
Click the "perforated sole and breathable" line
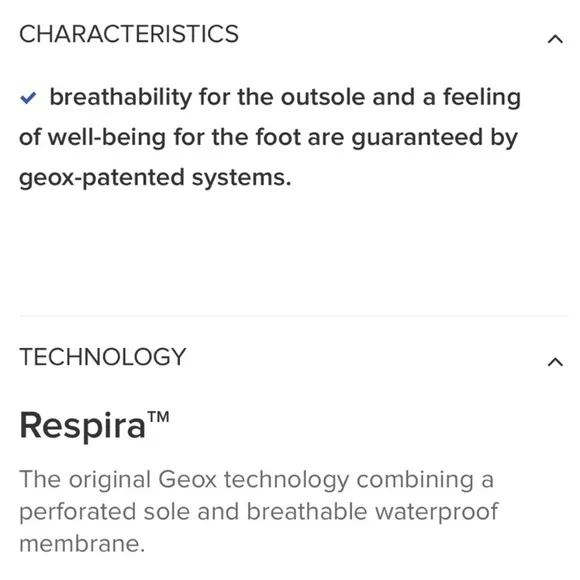coord(259,512)
